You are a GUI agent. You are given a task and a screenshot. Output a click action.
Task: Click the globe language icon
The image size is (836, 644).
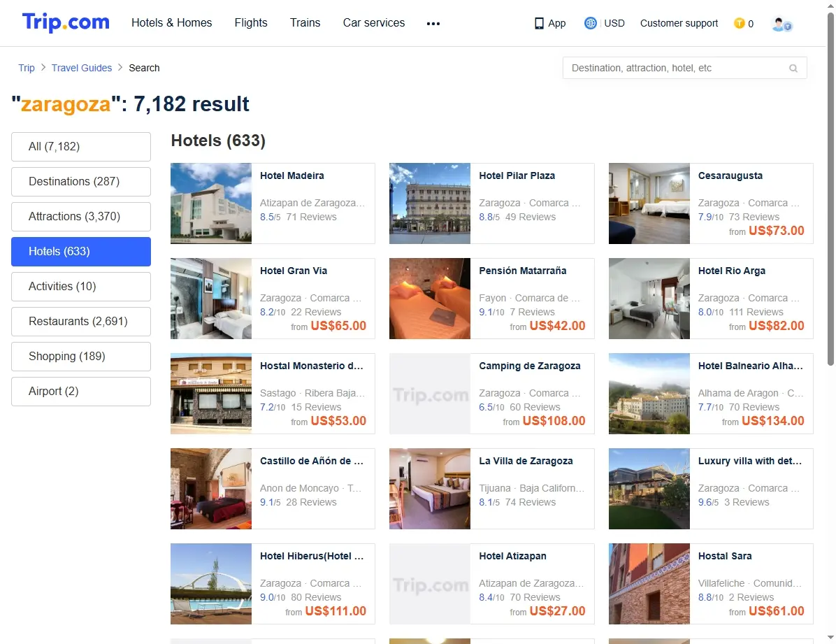click(x=590, y=23)
